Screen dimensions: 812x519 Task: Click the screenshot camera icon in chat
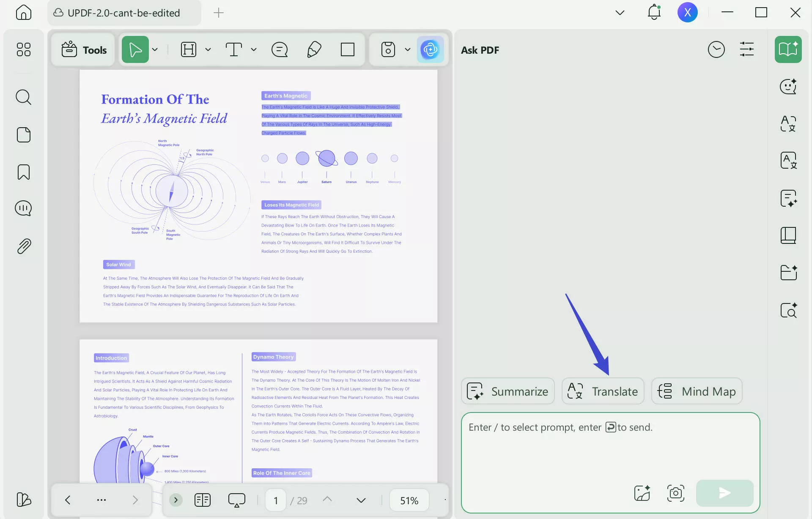pos(675,493)
